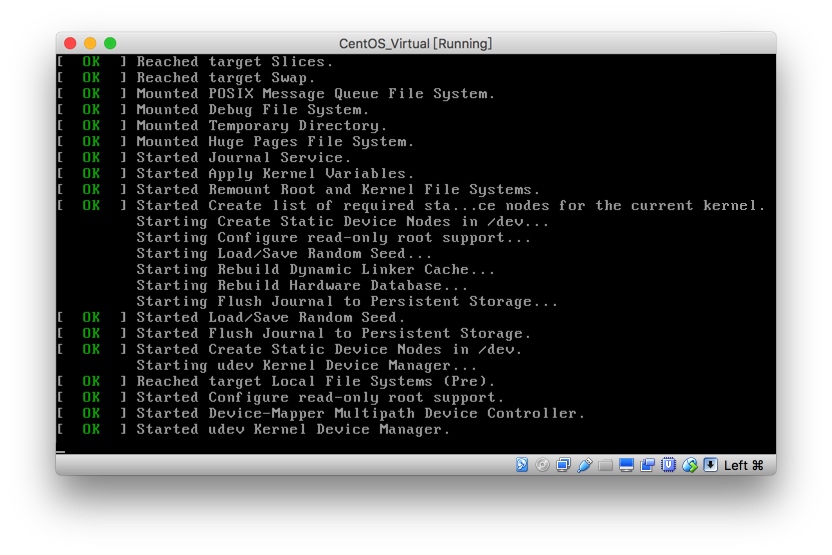
Task: Click 'Started Journal Service.' line
Action: [x=244, y=158]
